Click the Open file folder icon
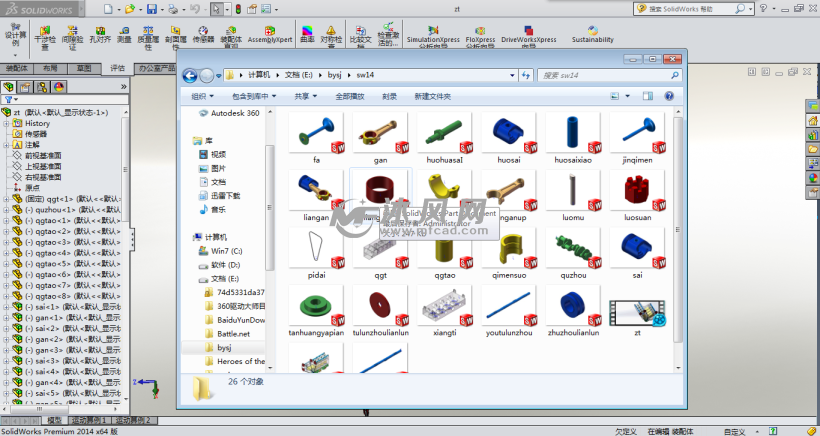The image size is (820, 436). (x=129, y=9)
